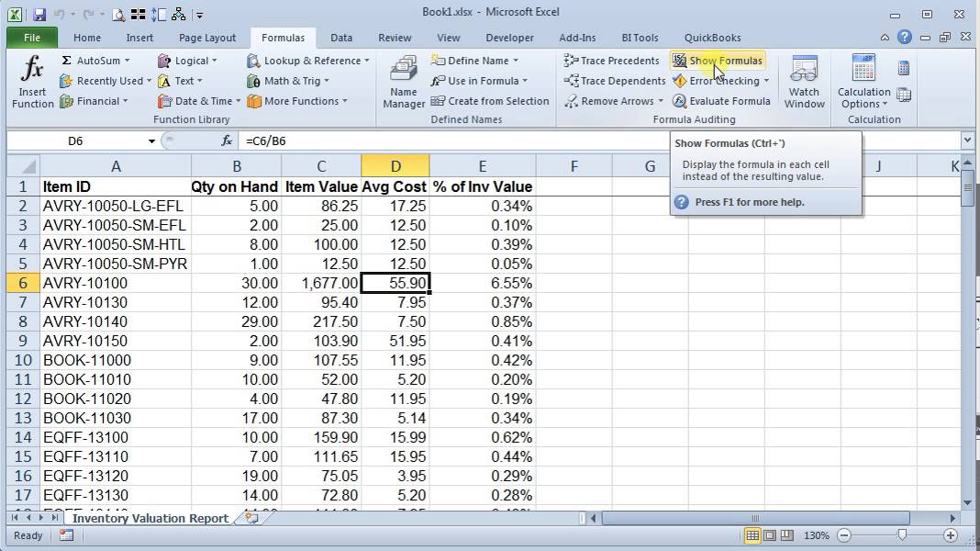Click the Calculate Now calculator icon
This screenshot has height=551, width=980.
pos(904,68)
